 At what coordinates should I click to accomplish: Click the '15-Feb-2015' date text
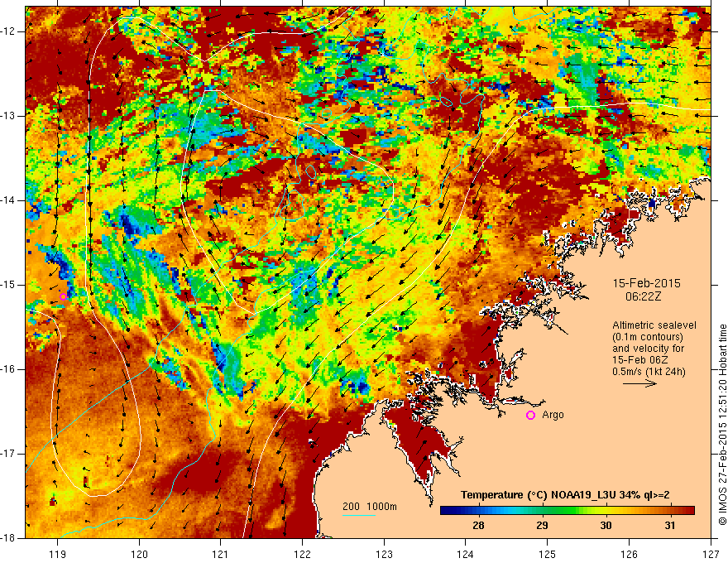pyautogui.click(x=647, y=283)
